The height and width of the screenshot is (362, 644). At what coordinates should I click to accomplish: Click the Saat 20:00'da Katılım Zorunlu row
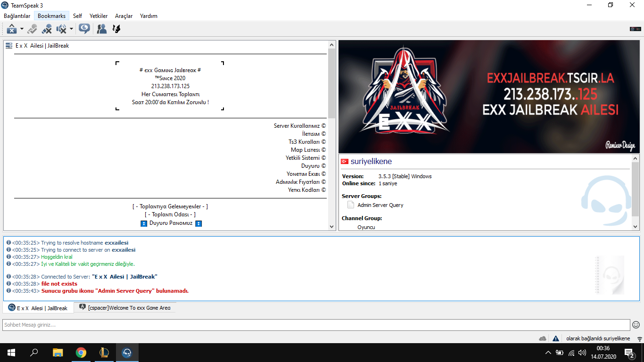coord(170,102)
